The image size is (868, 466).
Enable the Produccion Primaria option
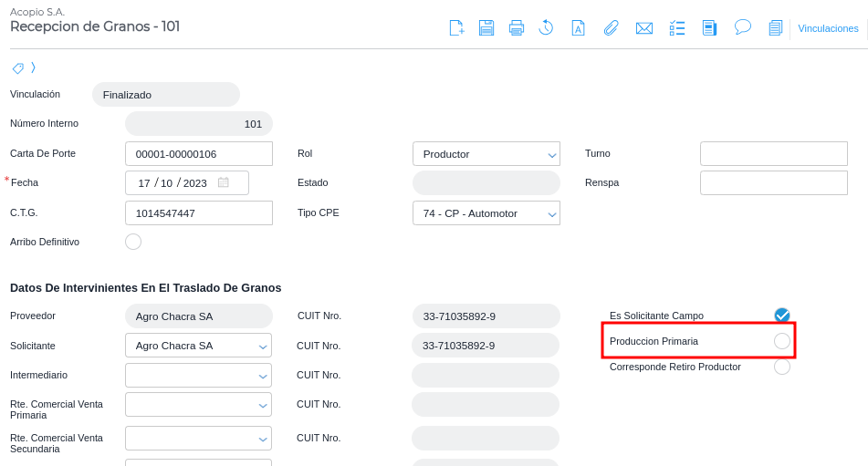pos(782,341)
